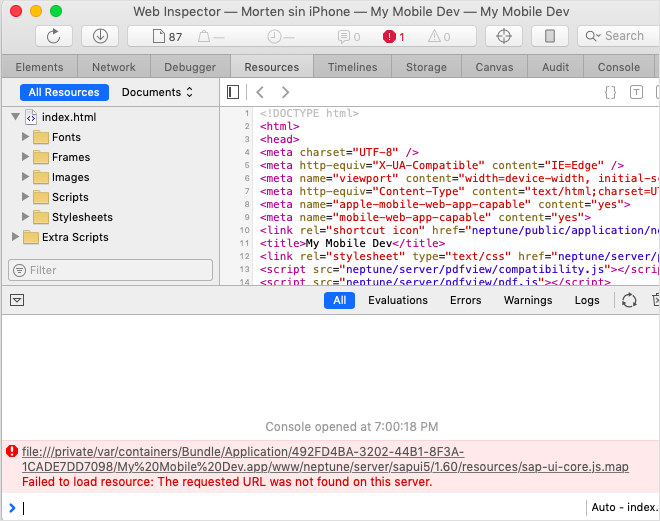
Task: Open the Documents grouping dropdown
Action: (x=157, y=92)
